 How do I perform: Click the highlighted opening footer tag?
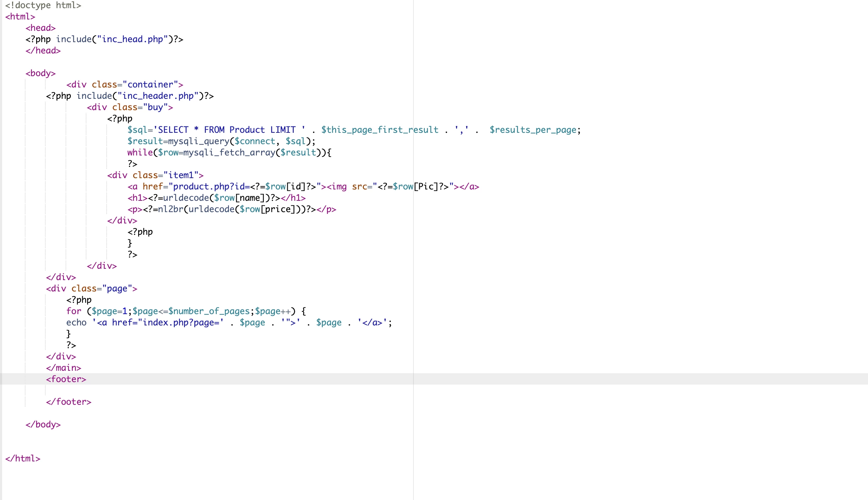[66, 379]
